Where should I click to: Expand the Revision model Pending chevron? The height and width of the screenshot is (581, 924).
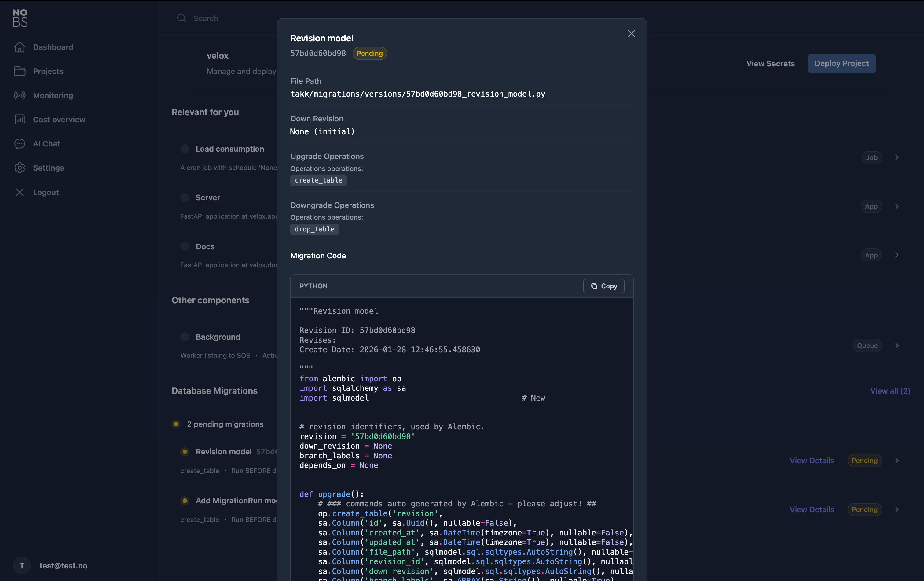tap(897, 461)
